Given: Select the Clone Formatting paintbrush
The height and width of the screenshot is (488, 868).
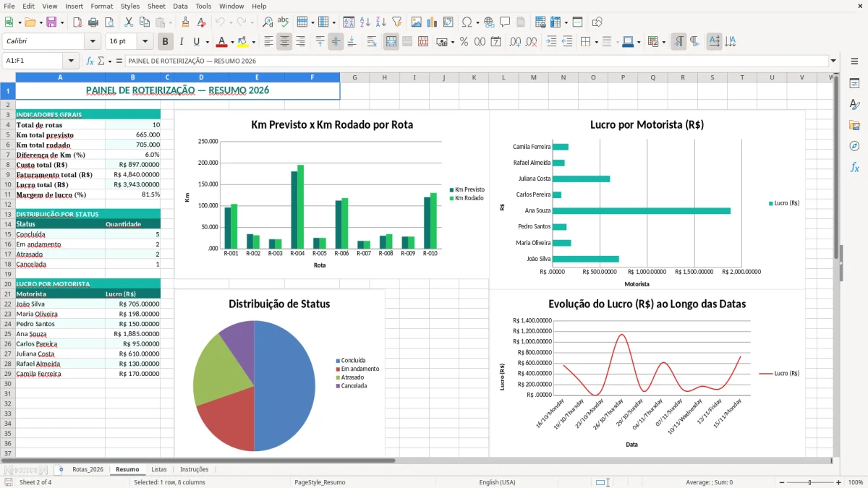Looking at the screenshot, I should click(x=185, y=22).
